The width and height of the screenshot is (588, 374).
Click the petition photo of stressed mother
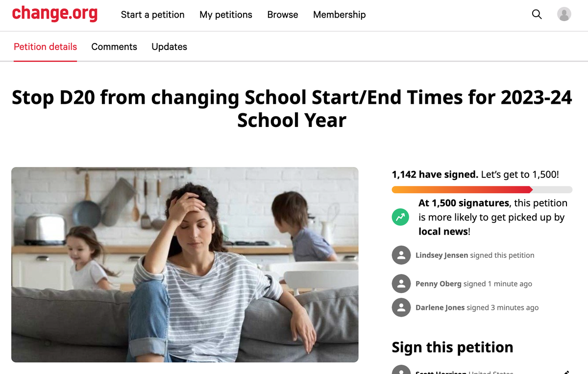click(x=185, y=265)
